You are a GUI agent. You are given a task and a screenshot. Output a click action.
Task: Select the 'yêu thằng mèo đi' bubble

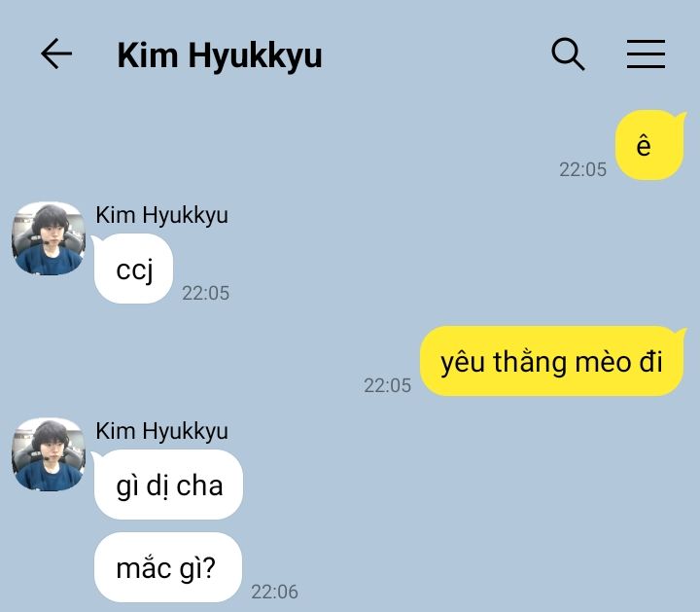coord(552,361)
